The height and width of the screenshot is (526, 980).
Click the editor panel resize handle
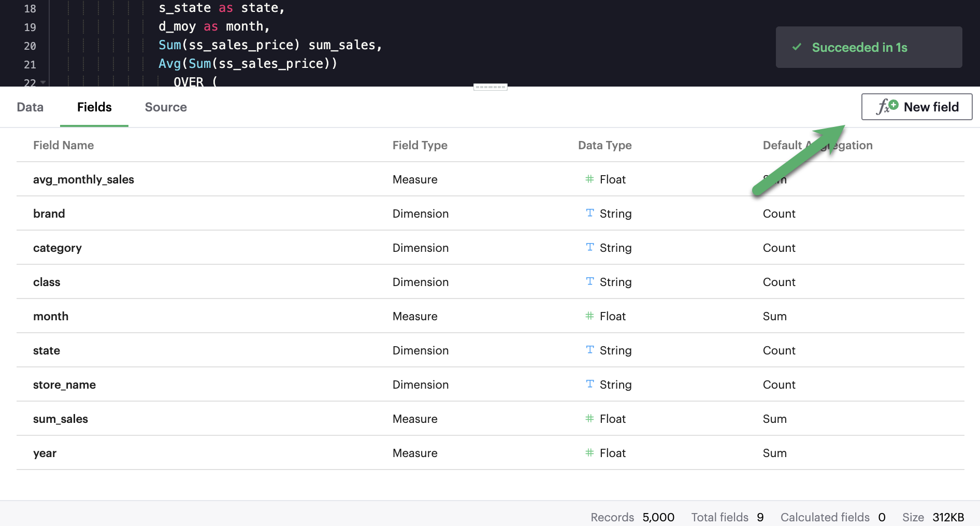(x=490, y=87)
